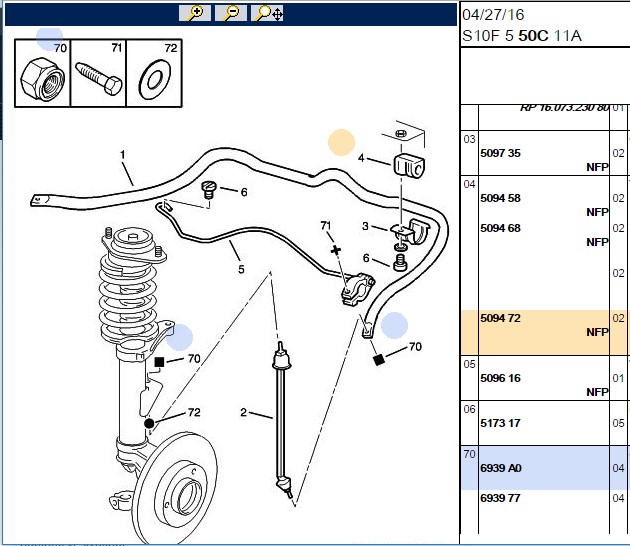The height and width of the screenshot is (546, 630).
Task: Select part number 5173 17
Action: tap(500, 423)
